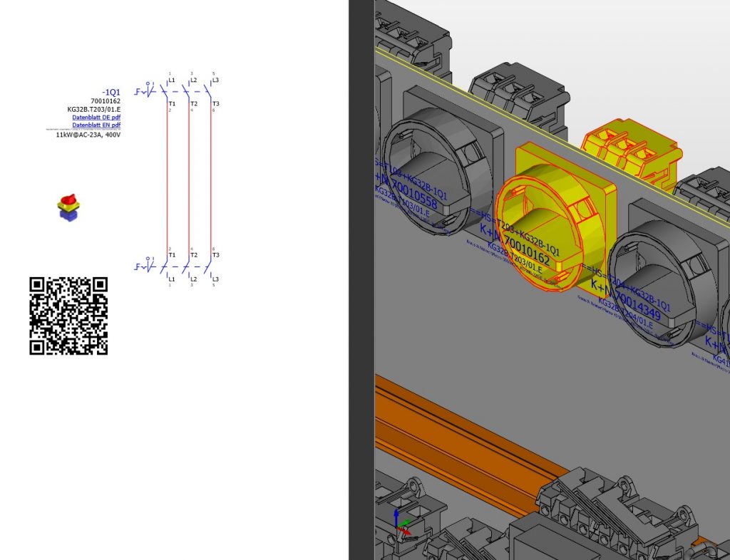Click the vertical divider between the panels

361,285
